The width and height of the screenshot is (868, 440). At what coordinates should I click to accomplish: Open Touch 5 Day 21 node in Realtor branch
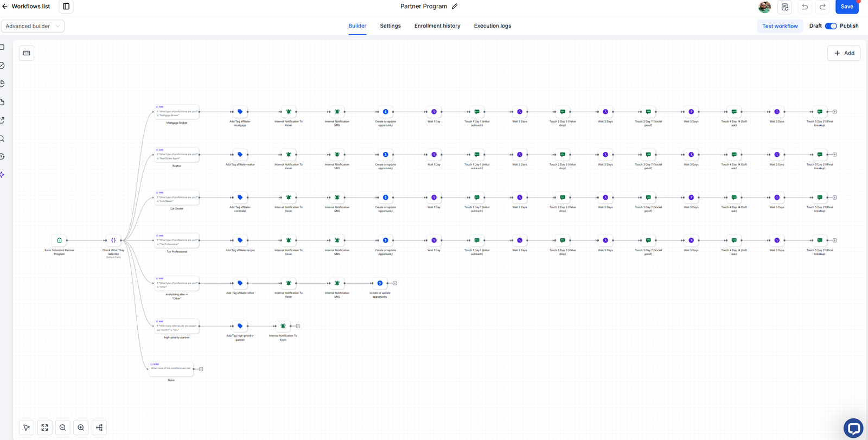tap(820, 155)
